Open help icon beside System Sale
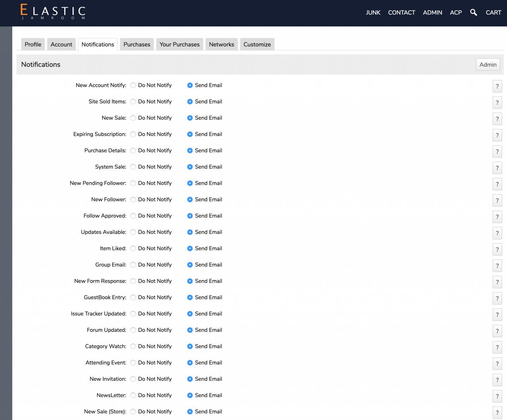This screenshot has height=420, width=507. click(x=497, y=168)
